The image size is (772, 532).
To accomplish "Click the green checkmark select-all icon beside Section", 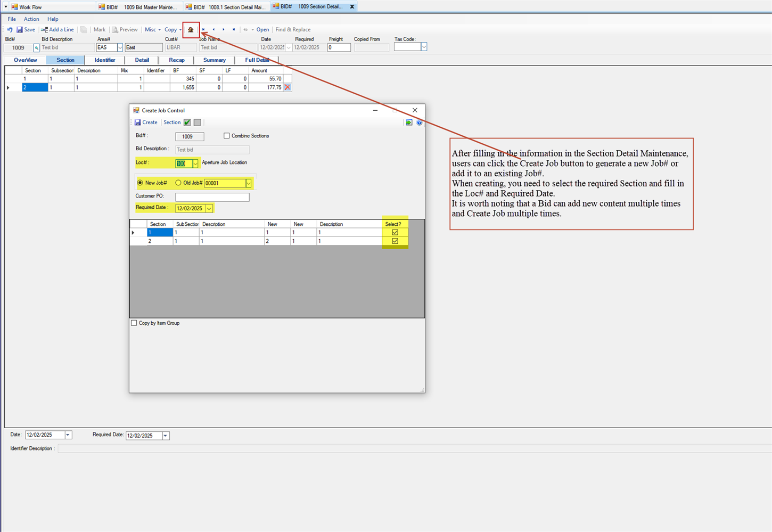I will [186, 122].
